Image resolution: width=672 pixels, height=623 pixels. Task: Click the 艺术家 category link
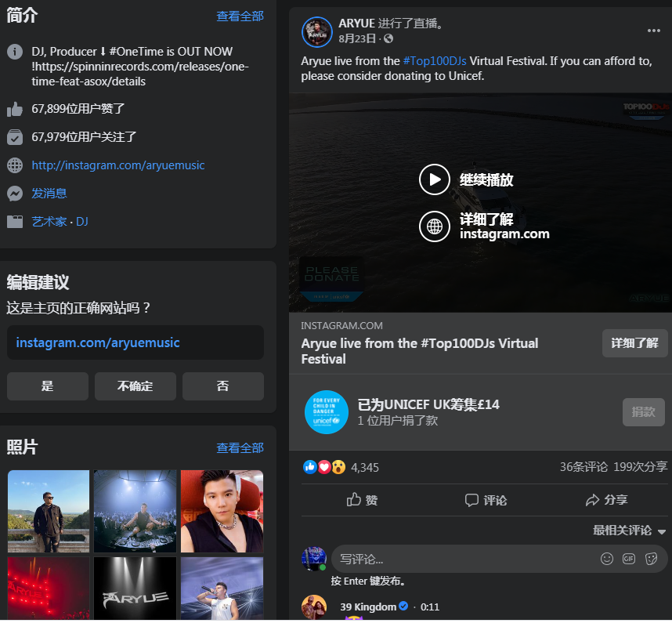(49, 222)
